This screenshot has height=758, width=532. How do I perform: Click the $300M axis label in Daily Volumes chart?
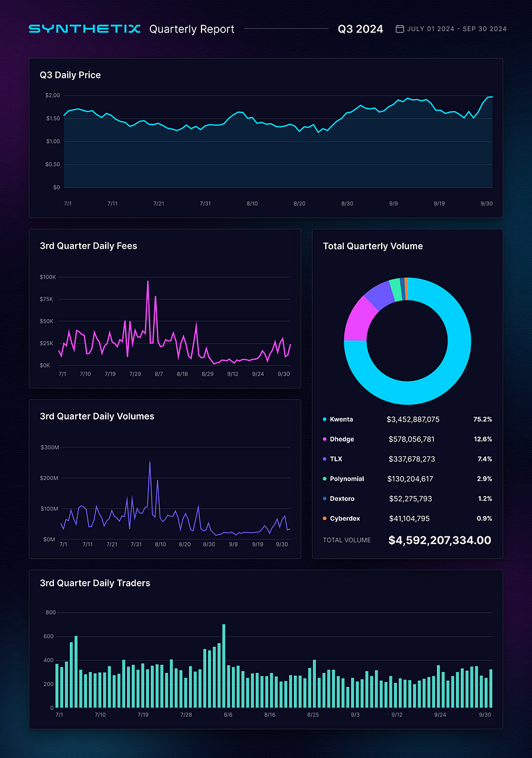coord(50,447)
